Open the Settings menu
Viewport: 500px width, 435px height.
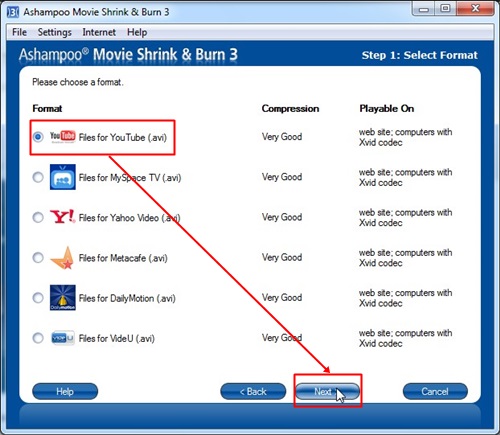pyautogui.click(x=55, y=32)
